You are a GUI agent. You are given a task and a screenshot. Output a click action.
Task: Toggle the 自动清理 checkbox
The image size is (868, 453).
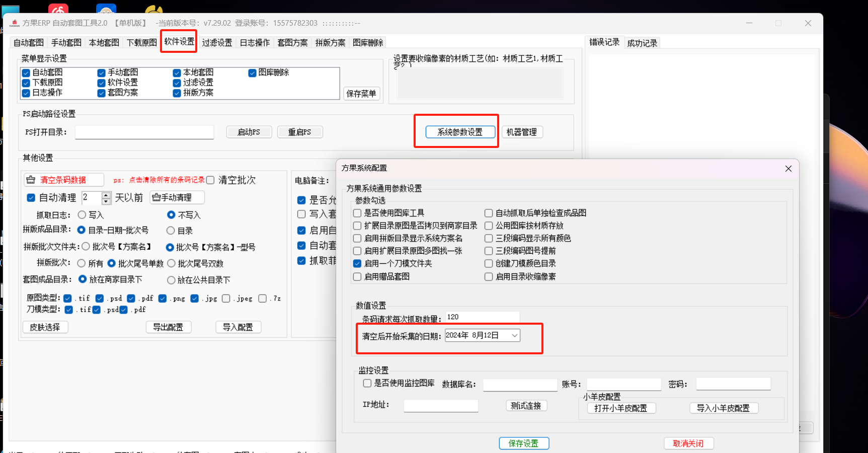point(31,198)
